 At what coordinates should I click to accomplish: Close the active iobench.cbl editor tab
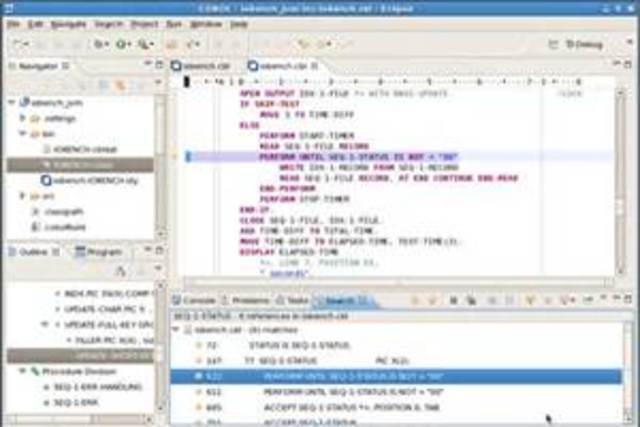point(315,65)
